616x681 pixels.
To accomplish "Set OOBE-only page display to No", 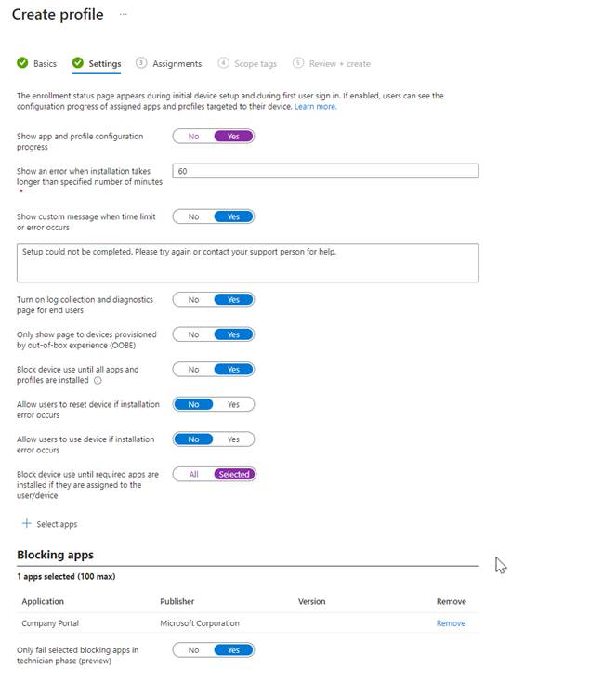I will pyautogui.click(x=193, y=334).
